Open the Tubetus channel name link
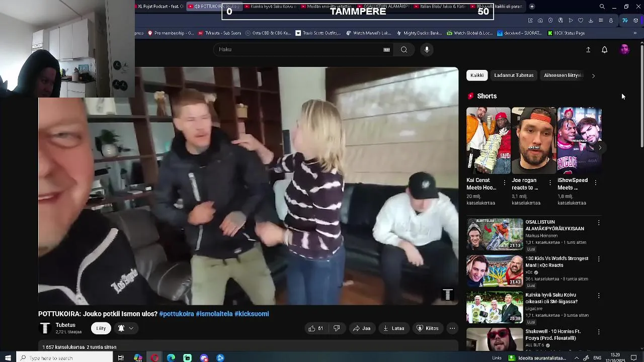Viewport: 644px width, 362px height. [65, 325]
